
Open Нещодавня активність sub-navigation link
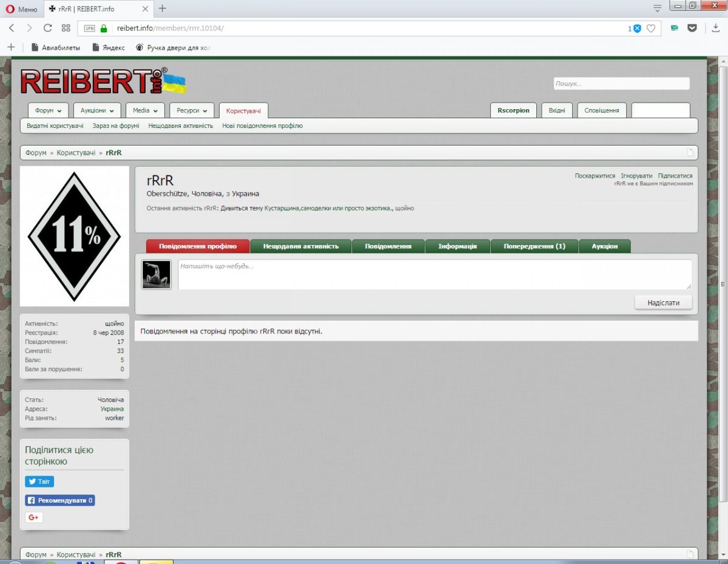[181, 126]
